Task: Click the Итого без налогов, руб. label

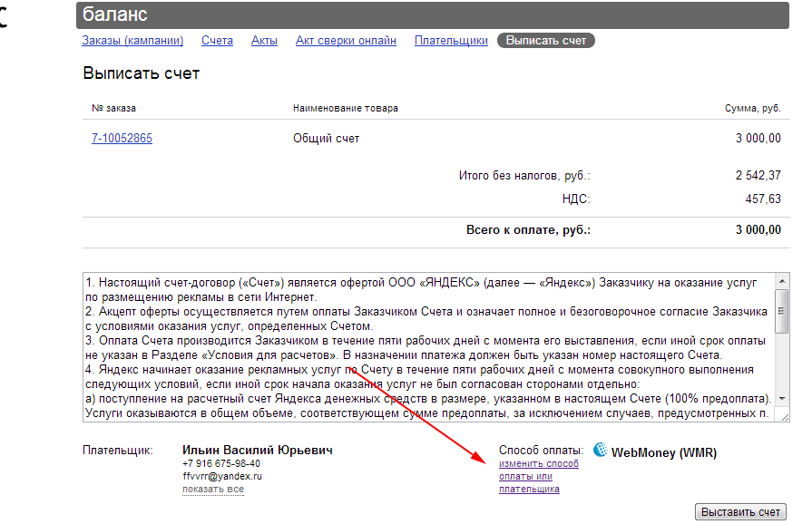Action: tap(524, 176)
